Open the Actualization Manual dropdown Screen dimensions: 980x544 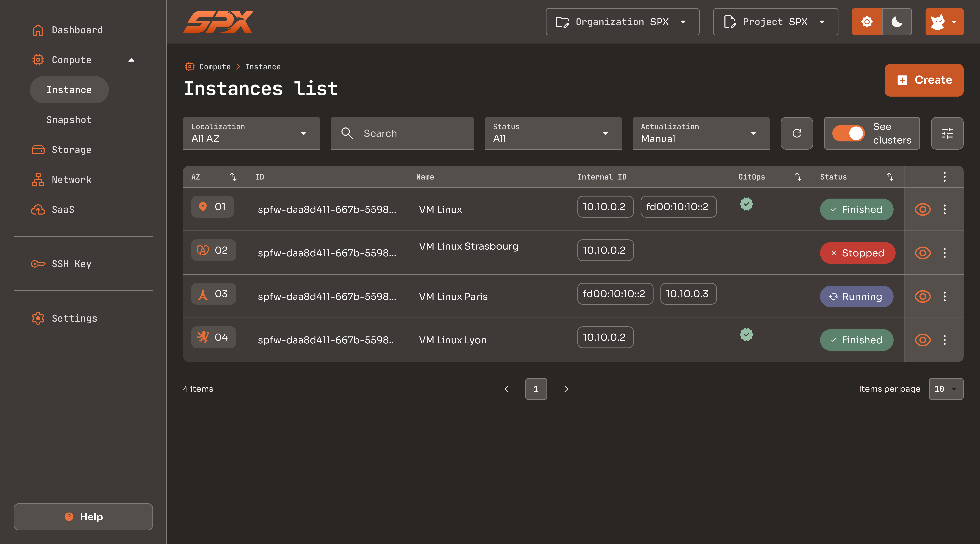(x=701, y=133)
